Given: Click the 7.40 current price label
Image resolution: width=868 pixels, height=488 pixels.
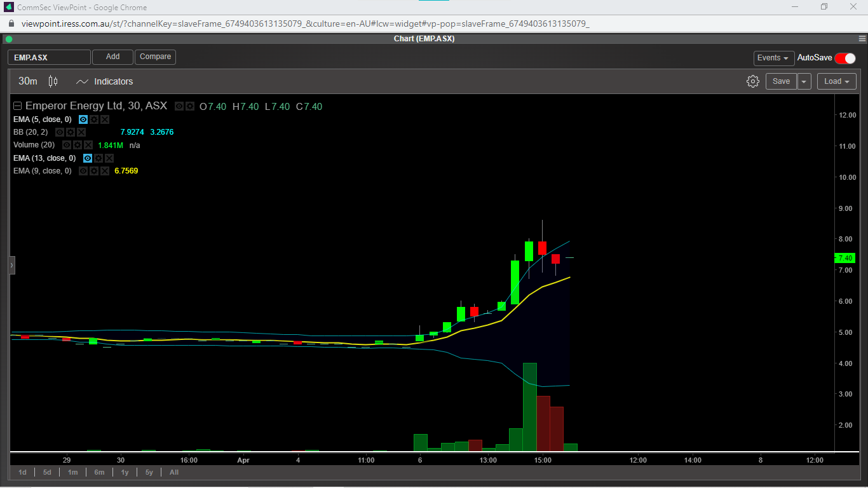Looking at the screenshot, I should pos(845,258).
